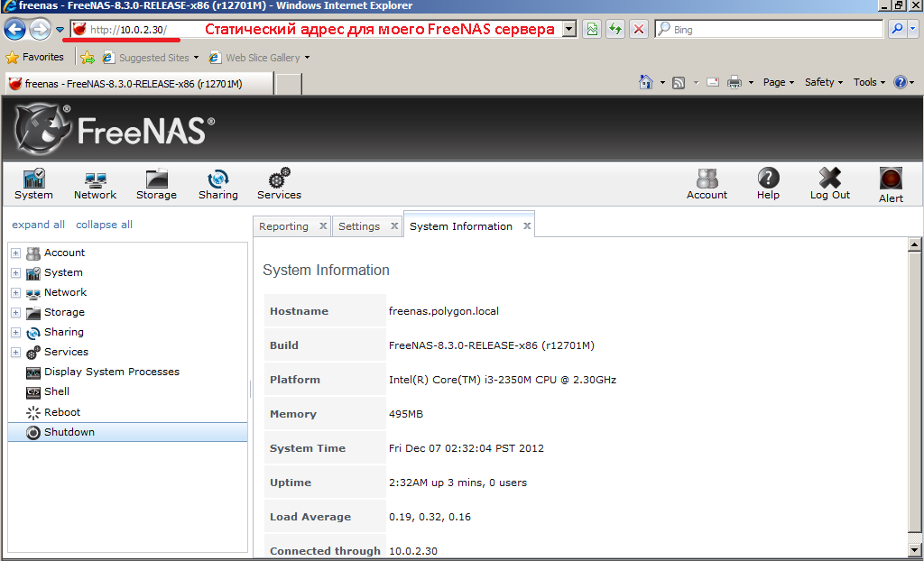Click the Print icon
Screen dimensions: 924x561
coord(735,82)
